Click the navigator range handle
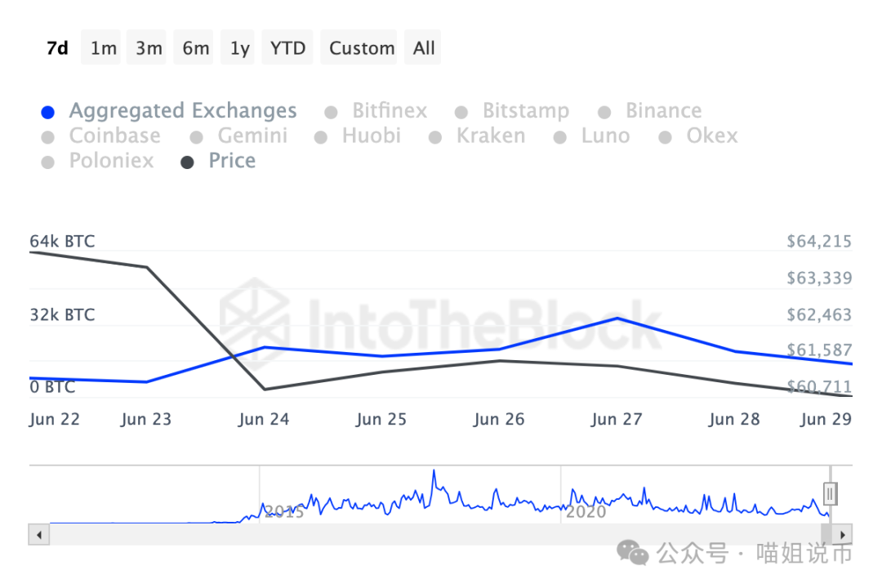The width and height of the screenshot is (882, 588). 831,493
